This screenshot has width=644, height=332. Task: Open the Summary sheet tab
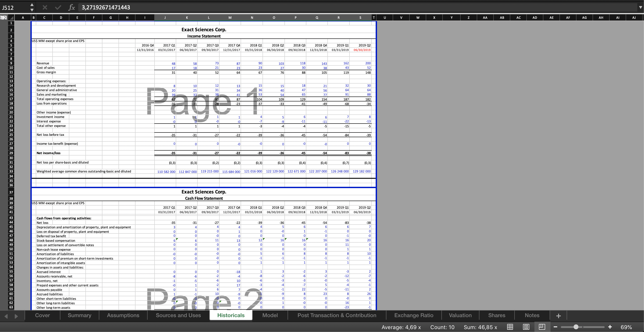pos(80,315)
